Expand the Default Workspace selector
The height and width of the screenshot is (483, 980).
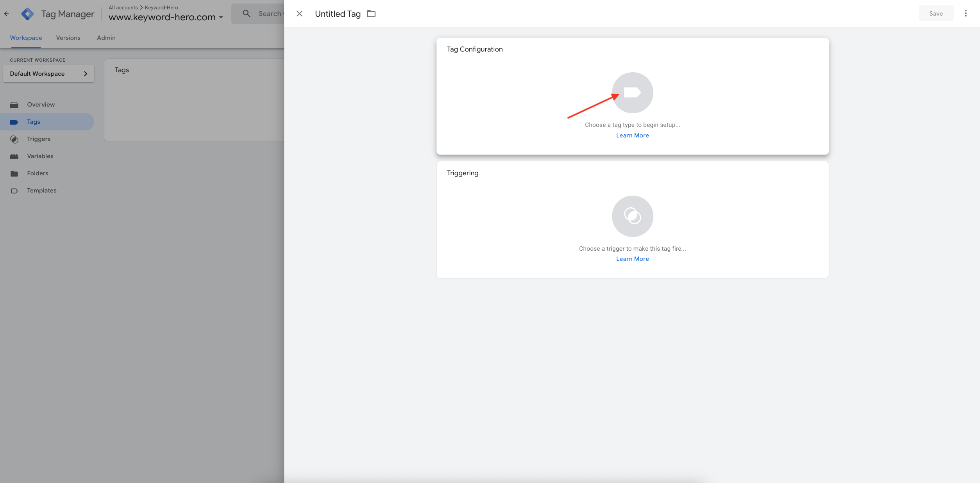(x=48, y=74)
